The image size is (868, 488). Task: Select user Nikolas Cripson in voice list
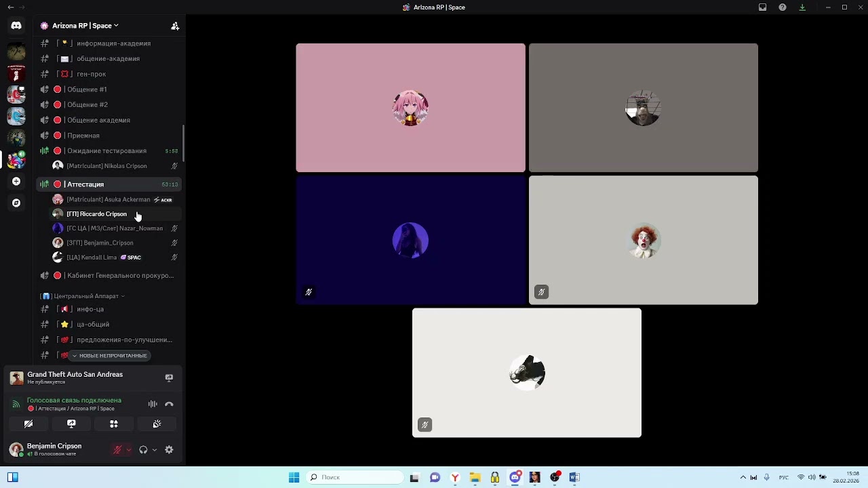coord(115,166)
